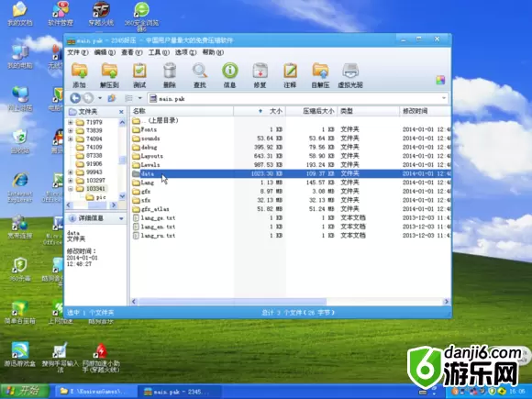
Task: Open the main.pak address bar dropdown
Action: (444, 98)
